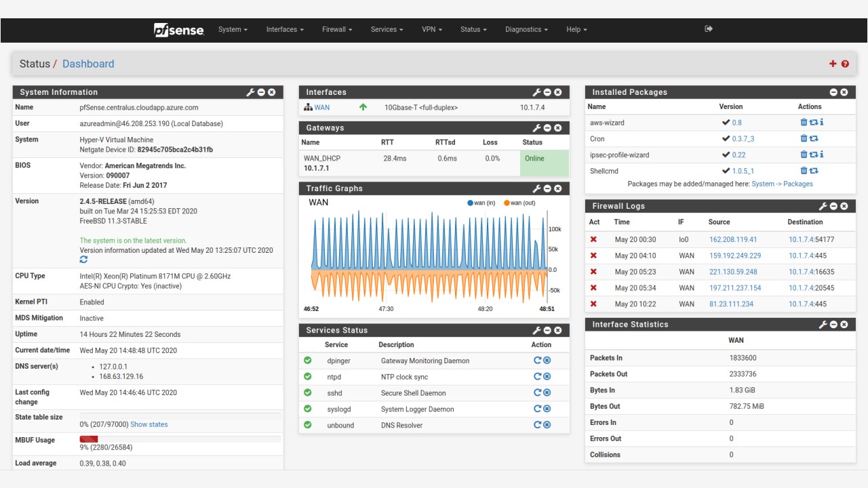Follow the System -> Packages link
Viewport: 868px width, 488px height.
pos(782,184)
